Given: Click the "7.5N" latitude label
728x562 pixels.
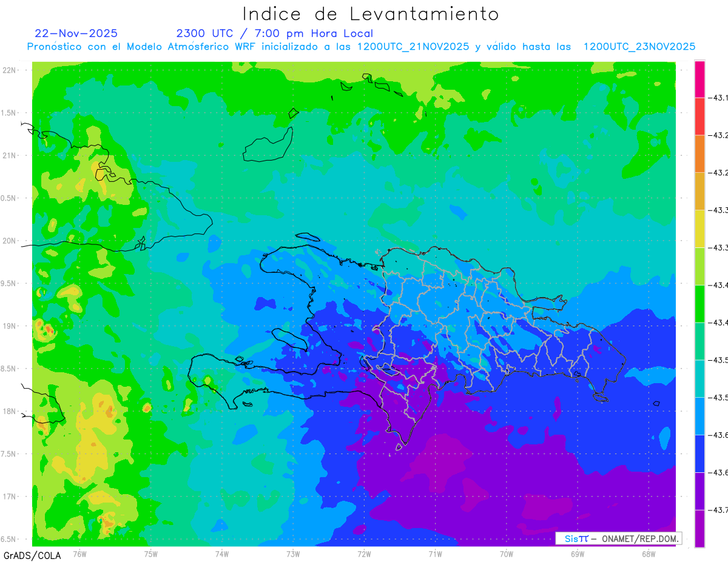Looking at the screenshot, I should (8, 454).
